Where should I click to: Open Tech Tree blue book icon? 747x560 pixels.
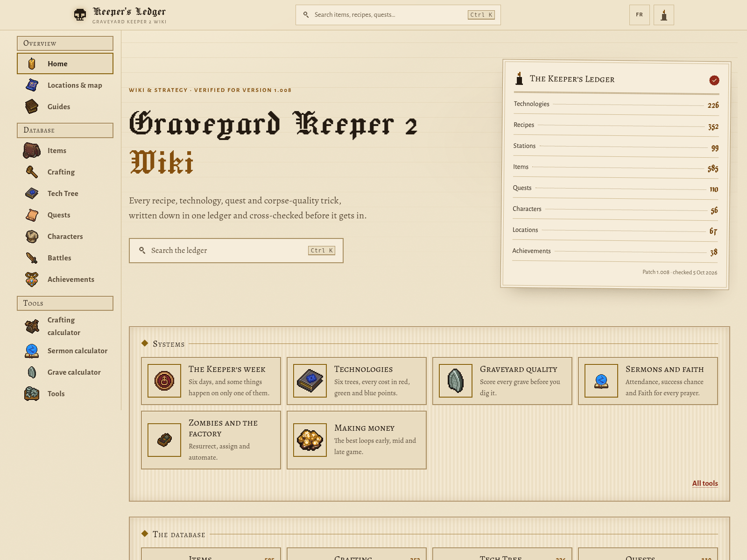point(32,193)
